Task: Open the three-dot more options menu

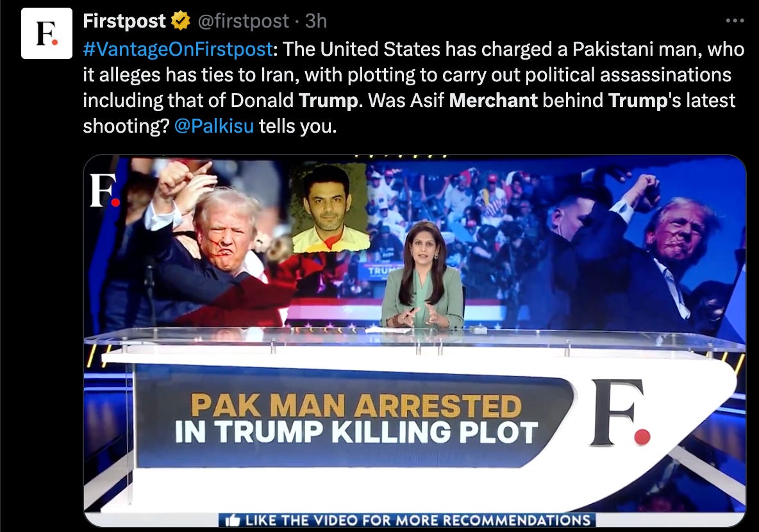Action: coord(735,21)
